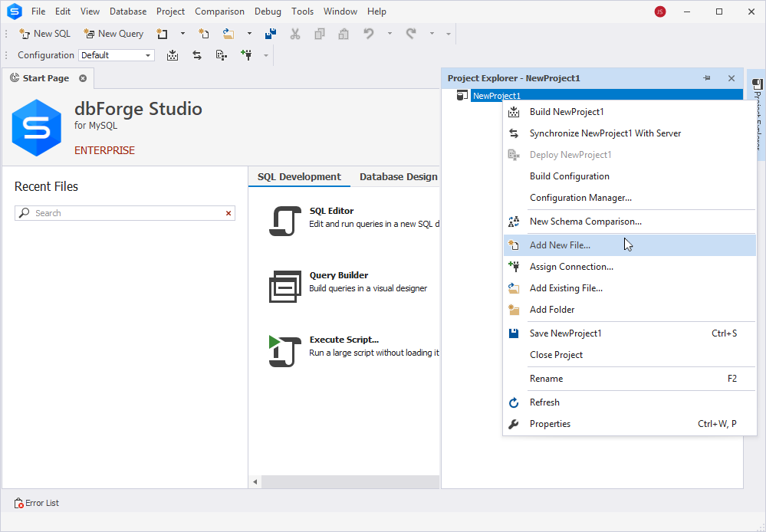This screenshot has height=532, width=766.
Task: Choose Synchronize NewProject1 With Server
Action: click(630, 133)
